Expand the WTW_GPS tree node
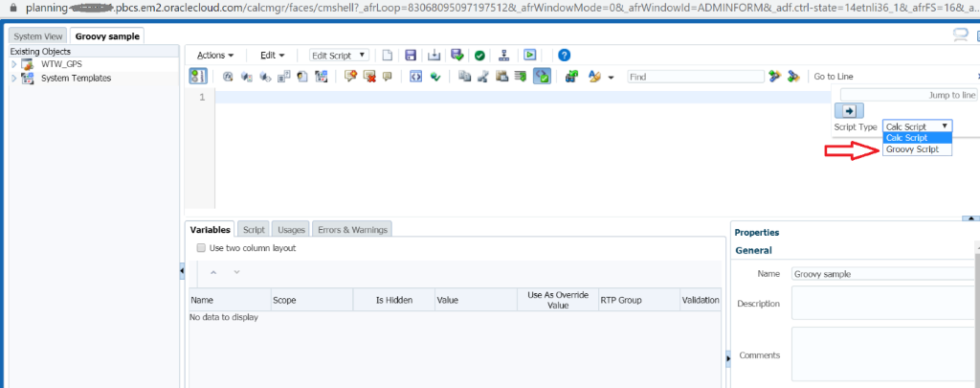The width and height of the screenshot is (980, 388). click(14, 64)
